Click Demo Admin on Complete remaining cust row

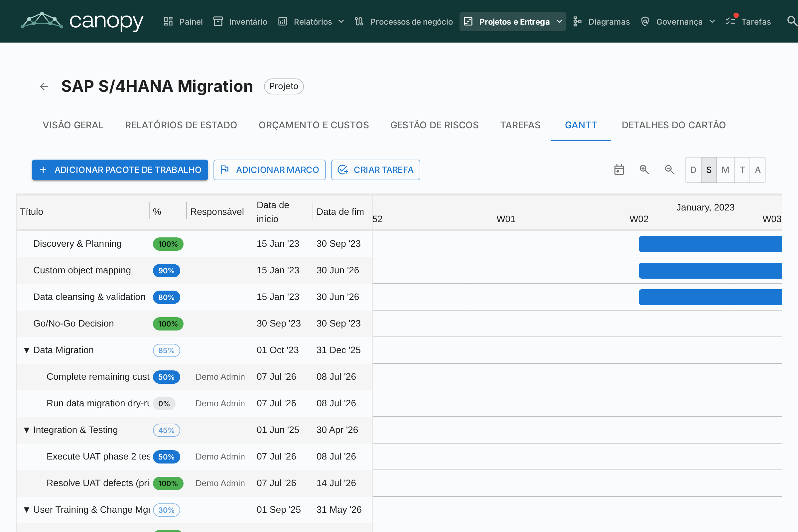(x=220, y=377)
